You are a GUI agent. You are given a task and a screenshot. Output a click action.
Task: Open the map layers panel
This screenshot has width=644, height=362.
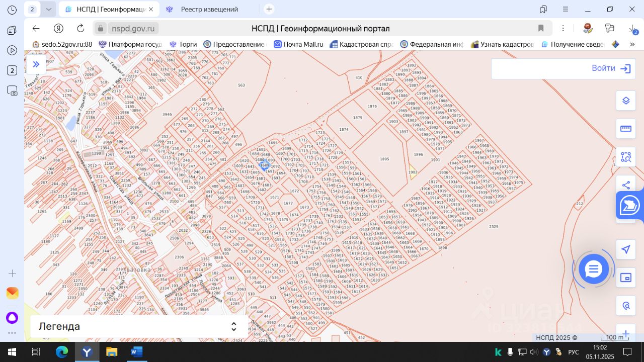pyautogui.click(x=626, y=101)
